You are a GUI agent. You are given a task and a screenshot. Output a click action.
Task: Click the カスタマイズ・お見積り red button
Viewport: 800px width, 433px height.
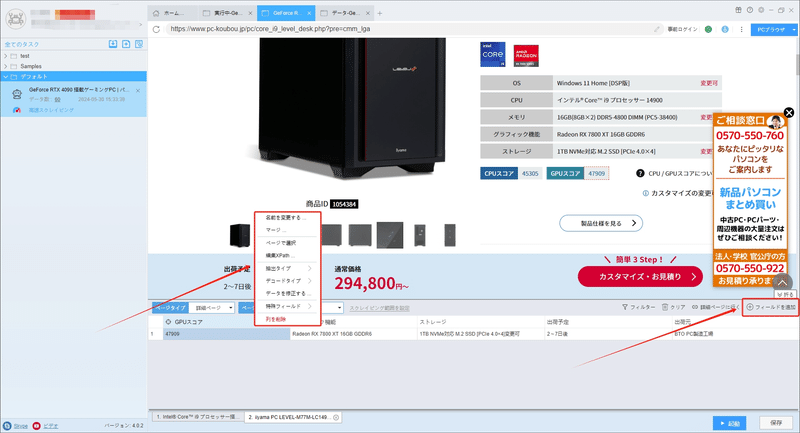coord(640,277)
